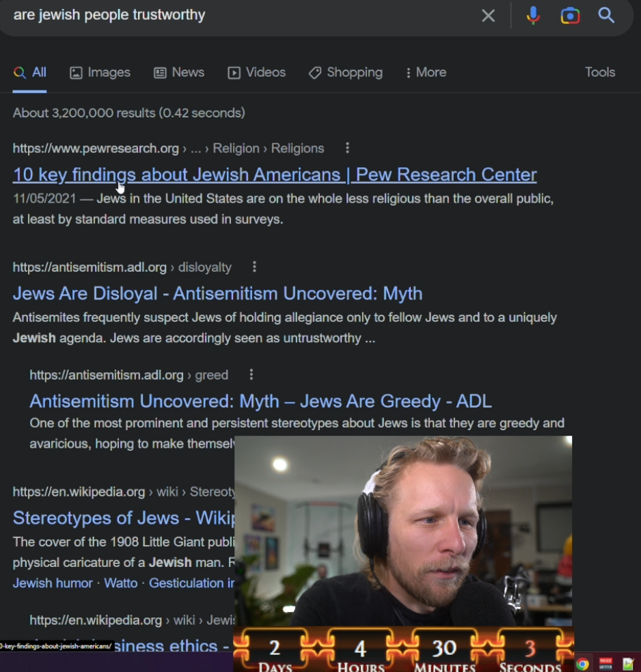Click the pewresearch.org Religion Religions URL
This screenshot has width=641, height=672.
coord(168,148)
